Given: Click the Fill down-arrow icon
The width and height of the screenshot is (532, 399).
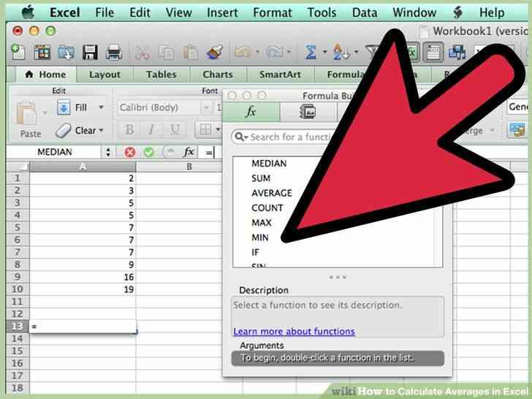Looking at the screenshot, I should (x=64, y=108).
